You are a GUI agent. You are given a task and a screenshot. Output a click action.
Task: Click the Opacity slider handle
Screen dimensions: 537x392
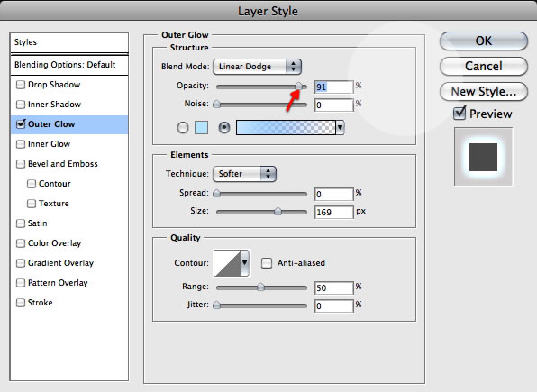click(x=298, y=86)
